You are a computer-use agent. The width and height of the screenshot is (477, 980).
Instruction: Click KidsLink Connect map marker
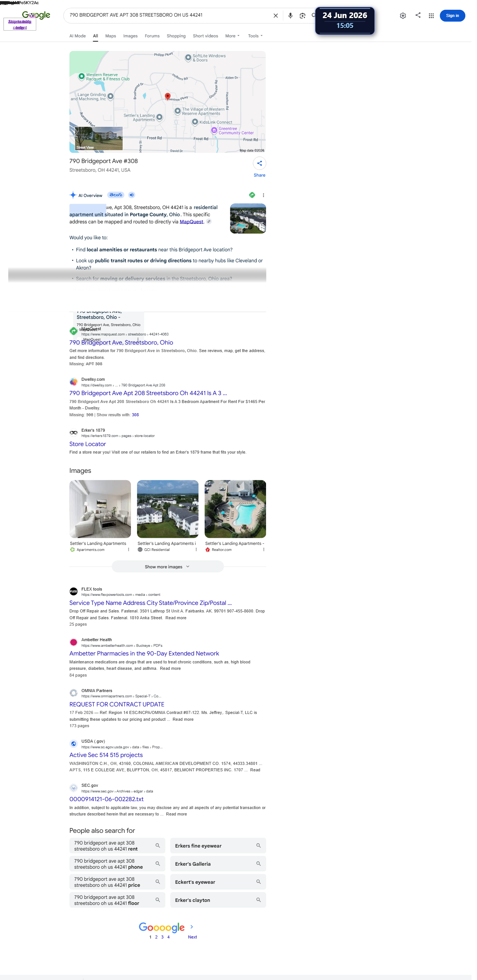pos(197,123)
